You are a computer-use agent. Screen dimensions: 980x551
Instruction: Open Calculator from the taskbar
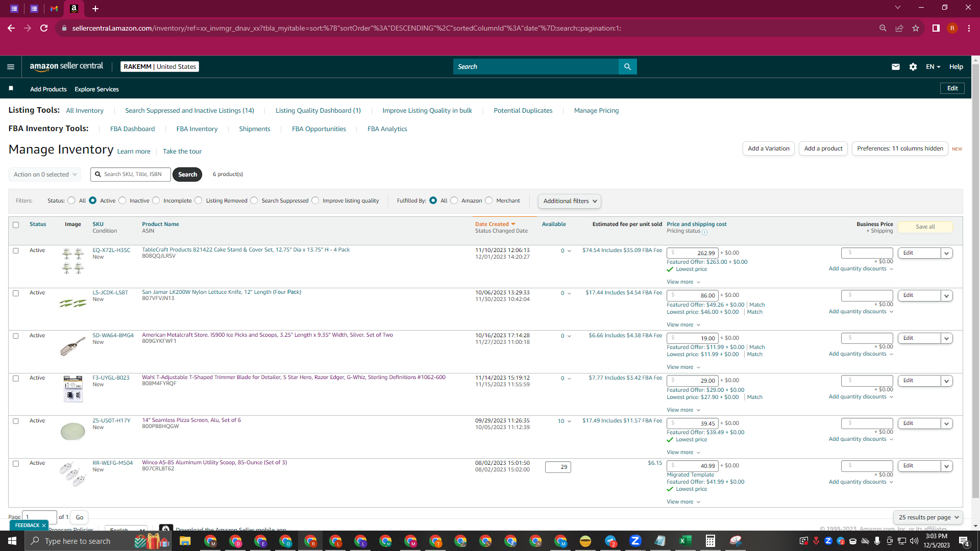(710, 541)
